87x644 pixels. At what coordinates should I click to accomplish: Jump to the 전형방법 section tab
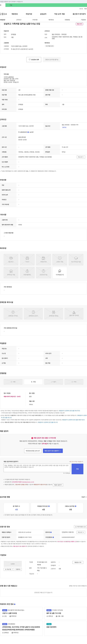pyautogui.click(x=67, y=20)
